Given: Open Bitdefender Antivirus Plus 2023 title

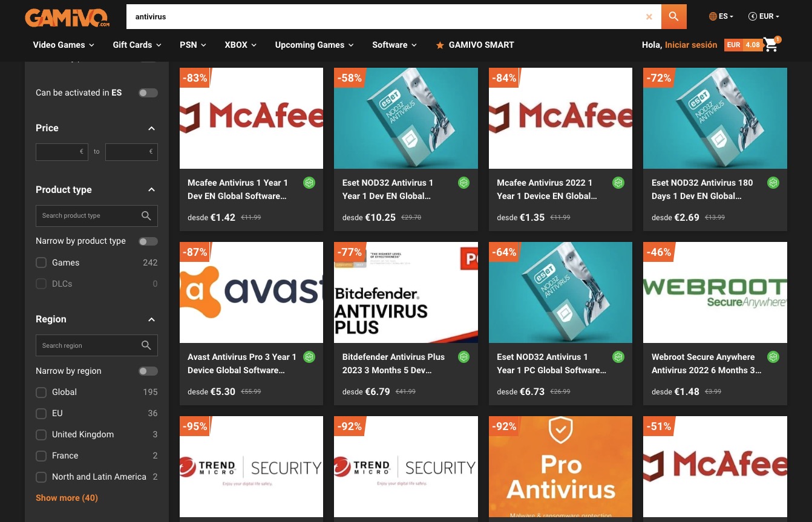Looking at the screenshot, I should (393, 364).
